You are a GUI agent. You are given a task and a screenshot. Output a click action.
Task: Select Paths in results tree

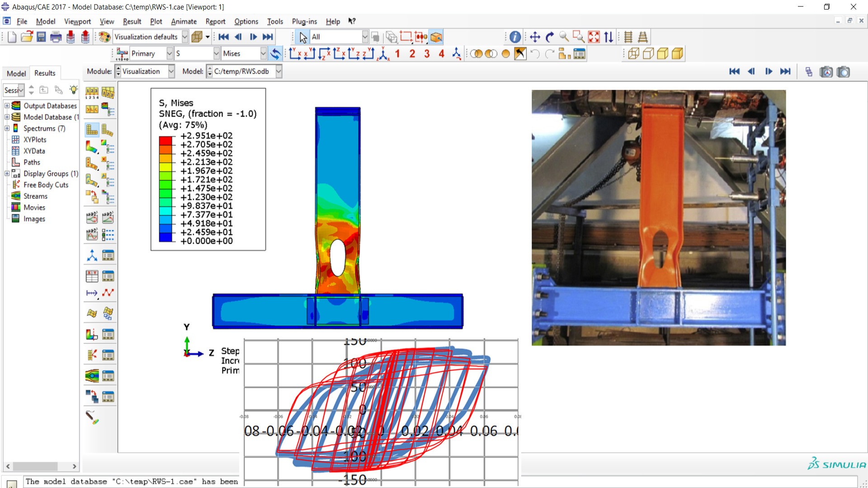point(32,162)
